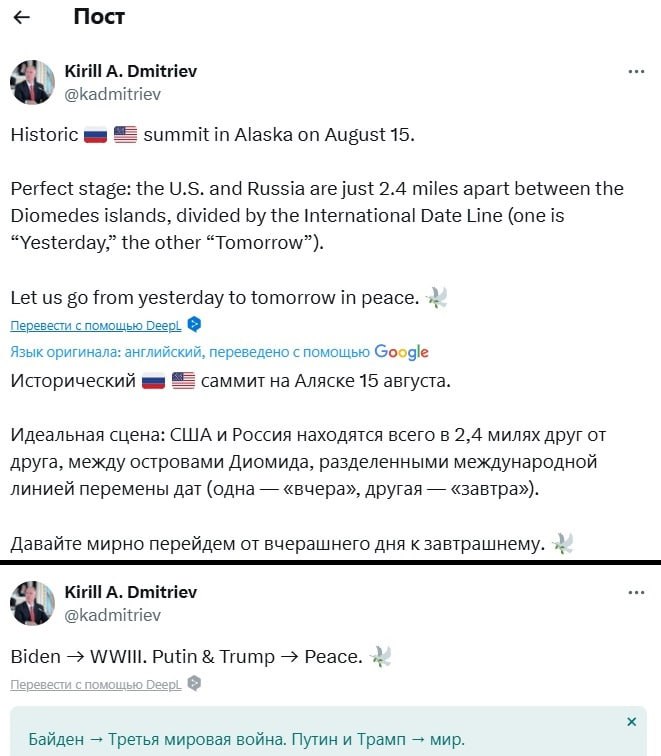This screenshot has width=661, height=756.
Task: Open @kadmitriev handle in first post
Action: pyautogui.click(x=112, y=94)
